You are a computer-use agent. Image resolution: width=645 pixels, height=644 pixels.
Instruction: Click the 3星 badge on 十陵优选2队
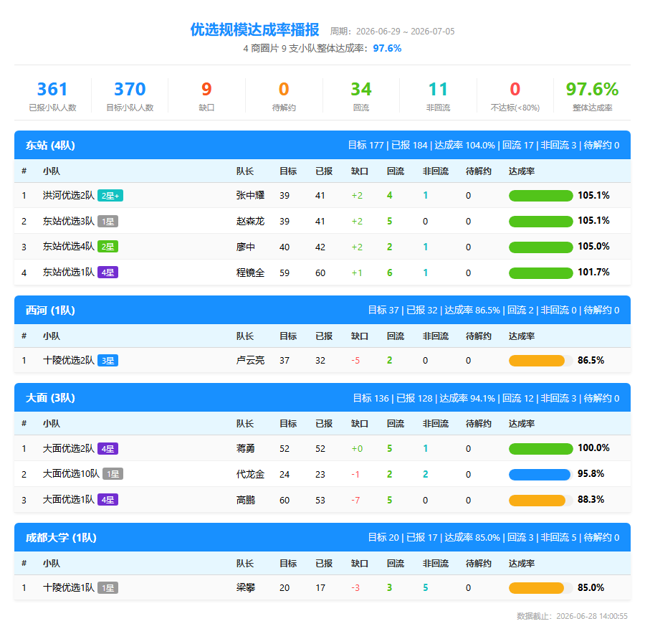[x=107, y=361]
